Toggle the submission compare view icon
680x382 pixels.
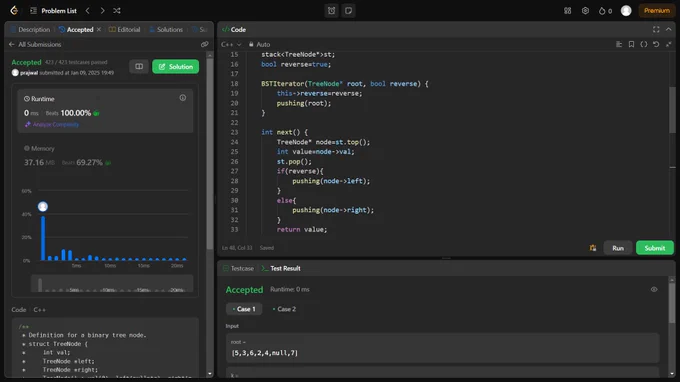139,66
